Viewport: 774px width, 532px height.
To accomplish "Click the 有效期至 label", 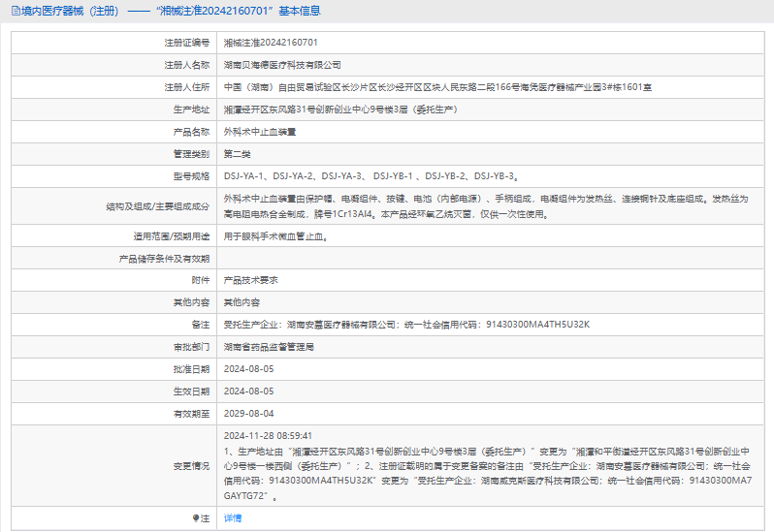I will [191, 414].
